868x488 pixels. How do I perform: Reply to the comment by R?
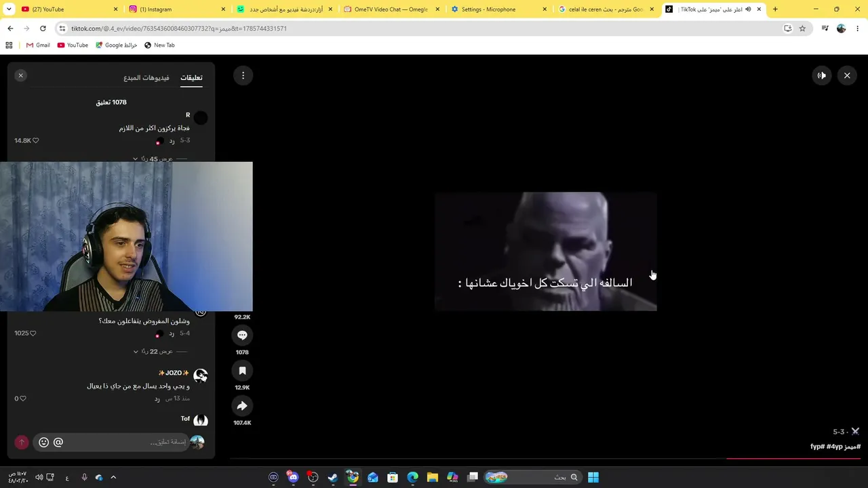[172, 140]
